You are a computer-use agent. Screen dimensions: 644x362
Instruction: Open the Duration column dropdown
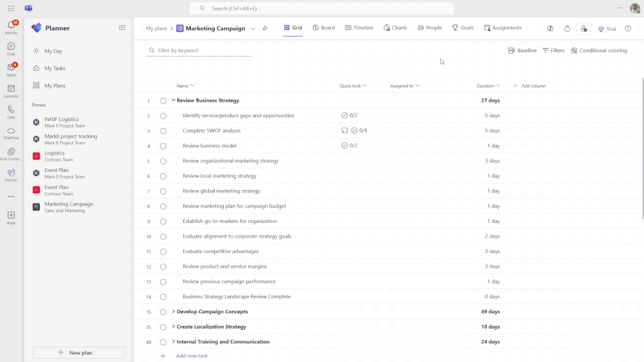click(x=498, y=86)
